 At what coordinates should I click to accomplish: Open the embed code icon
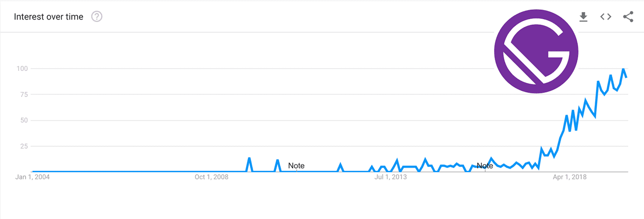coord(606,17)
